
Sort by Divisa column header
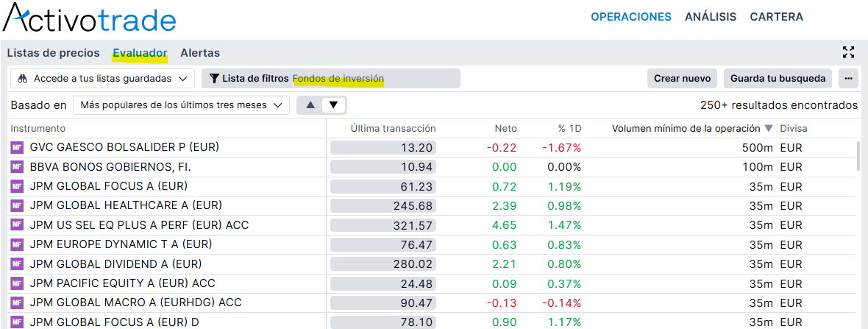click(794, 129)
